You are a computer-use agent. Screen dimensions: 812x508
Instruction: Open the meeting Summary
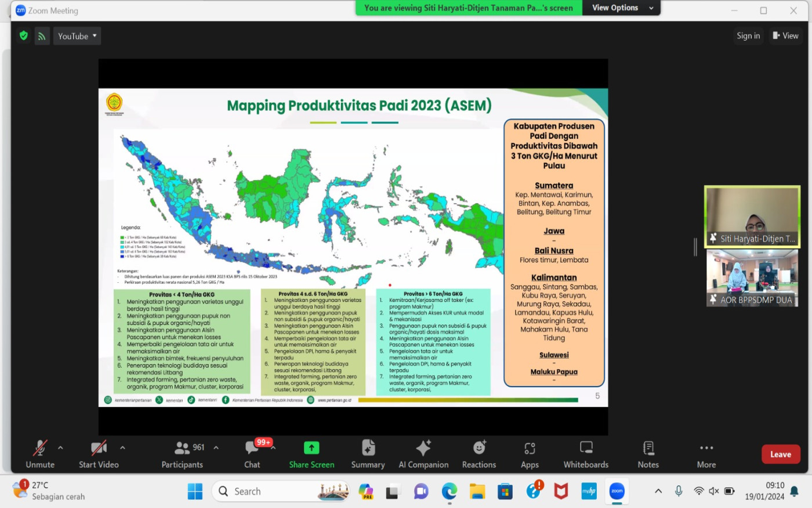click(368, 454)
